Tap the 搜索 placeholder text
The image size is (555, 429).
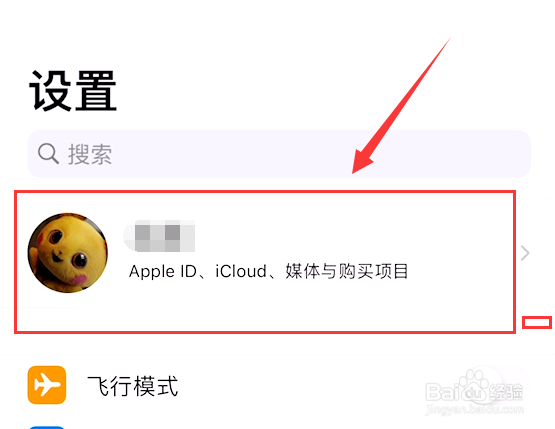(x=90, y=154)
